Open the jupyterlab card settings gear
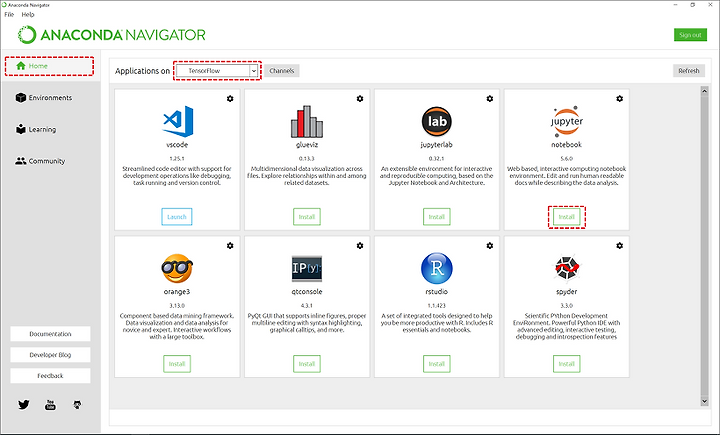 point(490,99)
